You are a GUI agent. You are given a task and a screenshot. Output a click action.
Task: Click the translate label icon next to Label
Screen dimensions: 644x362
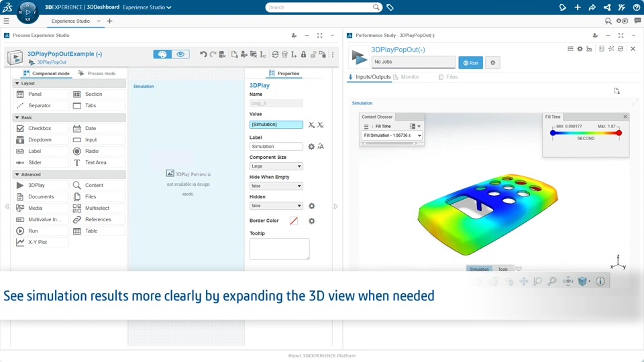coord(321,147)
